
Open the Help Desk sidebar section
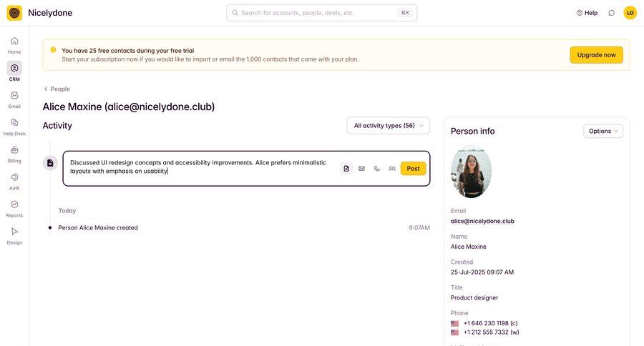[x=14, y=127]
